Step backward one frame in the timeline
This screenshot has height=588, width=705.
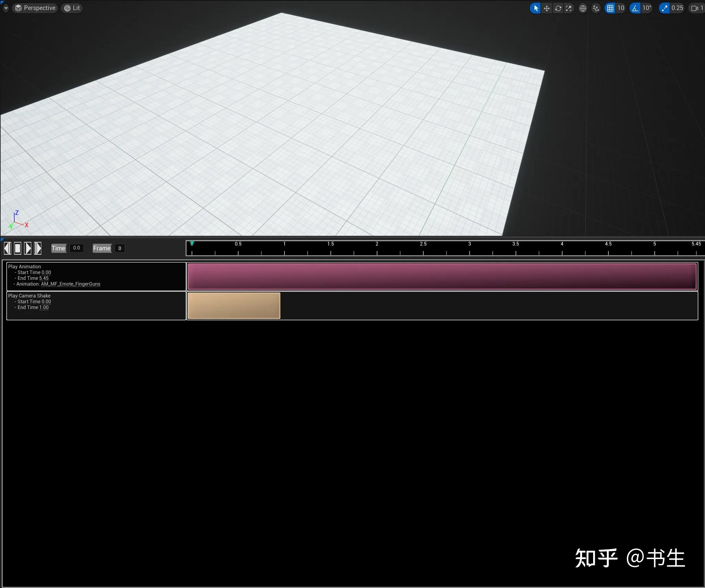click(x=7, y=248)
